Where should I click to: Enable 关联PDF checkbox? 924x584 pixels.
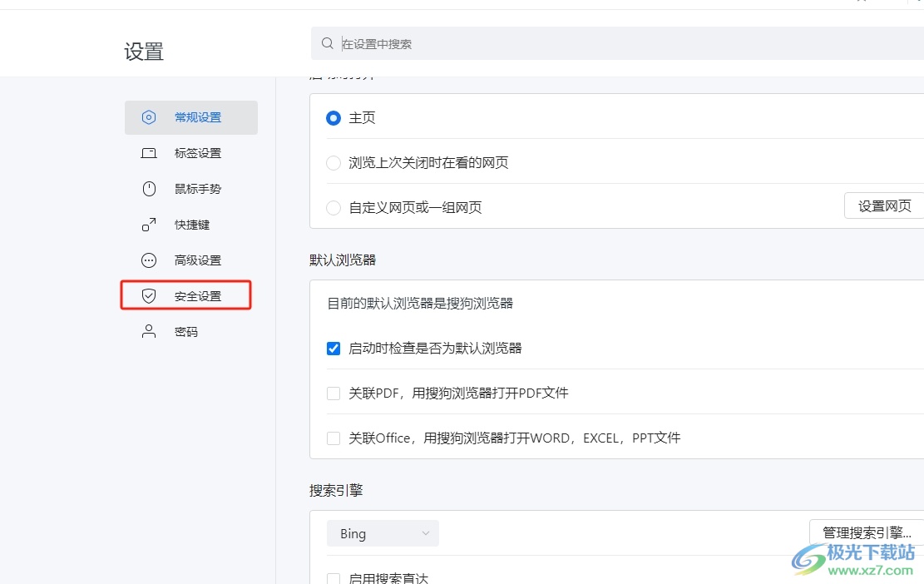pos(334,393)
